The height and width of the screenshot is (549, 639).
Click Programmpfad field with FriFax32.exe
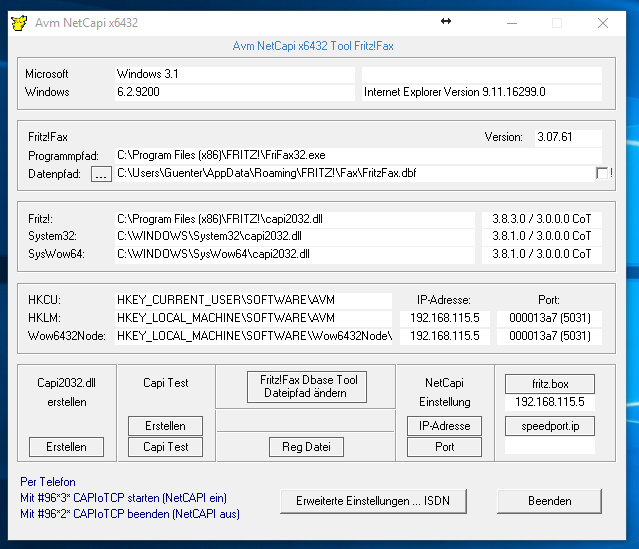[358, 156]
